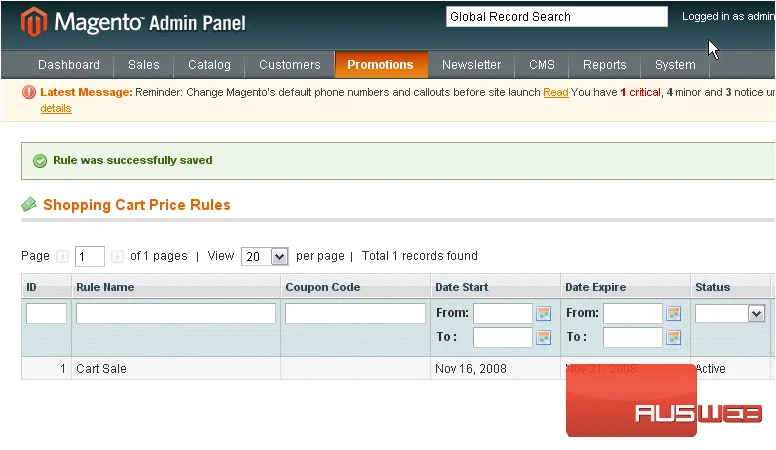This screenshot has width=776, height=450.
Task: Click Rule was successfully saved message
Action: click(x=133, y=160)
